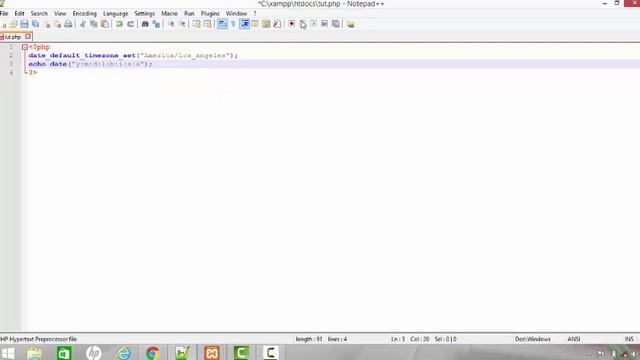Screen dimensions: 640x360
Task: Open the XAMPP taskbar icon
Action: 211,353
